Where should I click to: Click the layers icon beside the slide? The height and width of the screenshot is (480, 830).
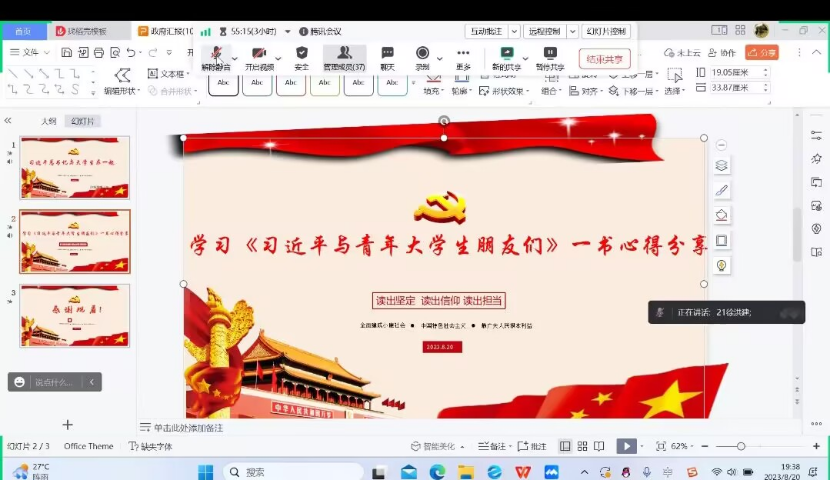click(721, 165)
